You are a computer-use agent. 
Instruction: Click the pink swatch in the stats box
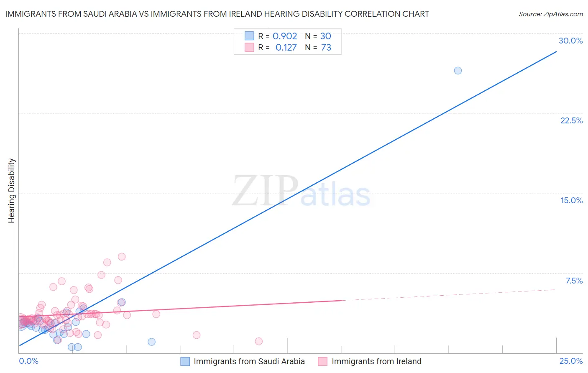pyautogui.click(x=249, y=47)
